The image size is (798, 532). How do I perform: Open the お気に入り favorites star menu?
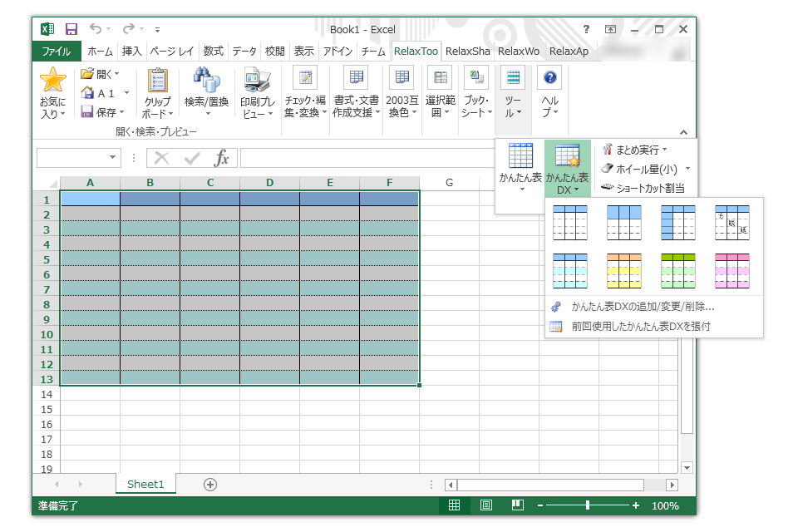click(52, 93)
